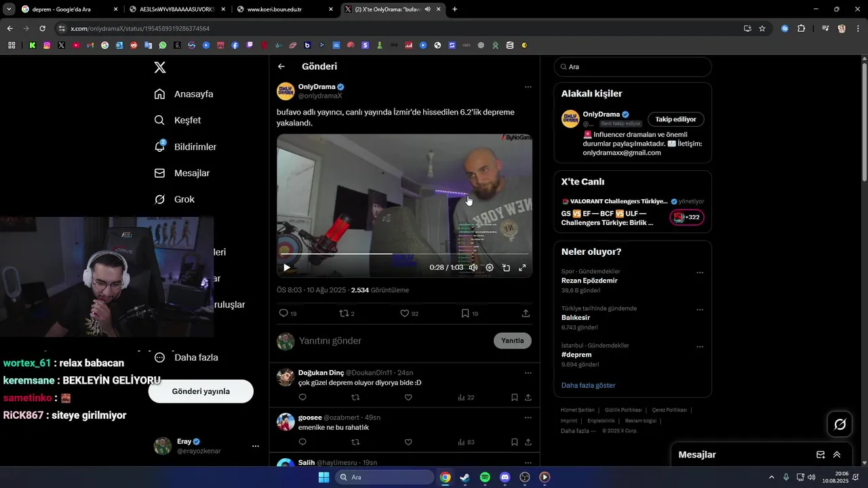
Task: Open options for #deprem trend
Action: click(700, 347)
